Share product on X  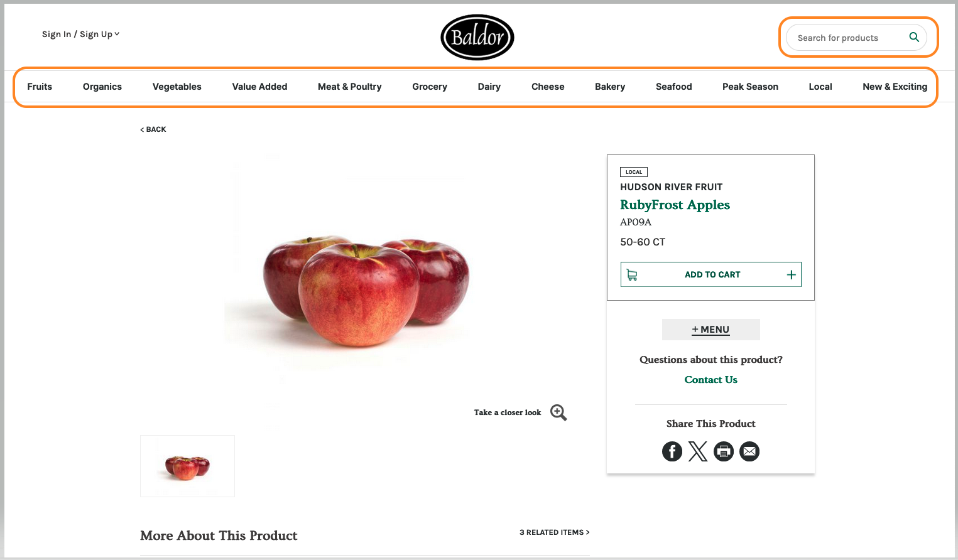[698, 451]
